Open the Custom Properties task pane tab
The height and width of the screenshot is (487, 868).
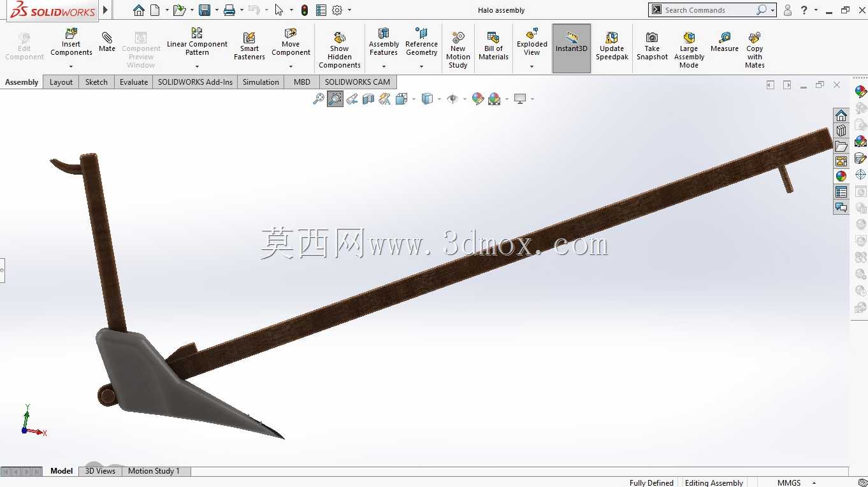[841, 192]
